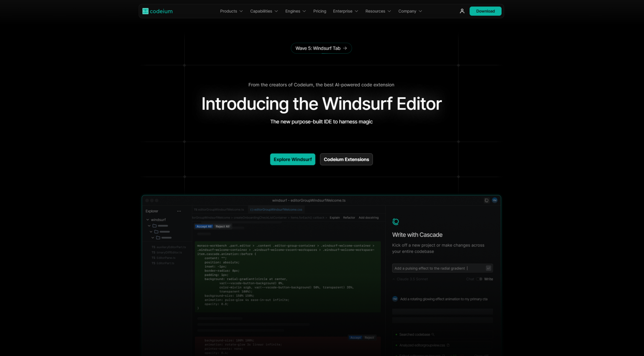Expand the Capabilities dropdown

264,11
